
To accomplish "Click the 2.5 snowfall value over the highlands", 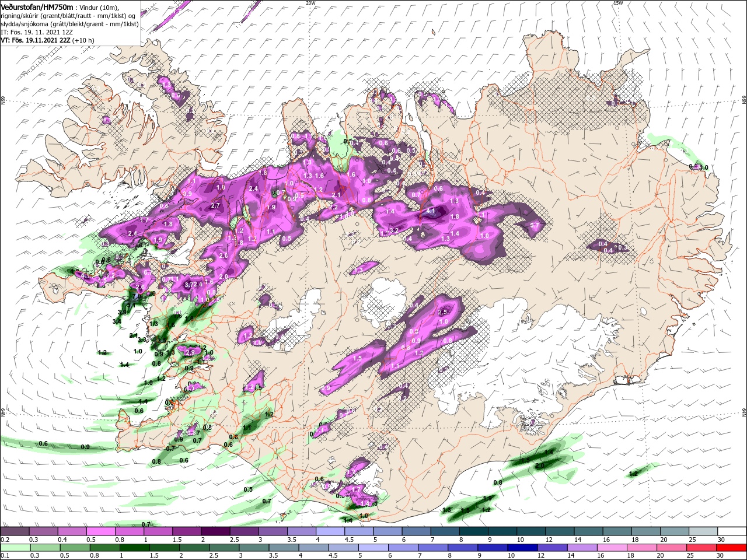I will [442, 312].
